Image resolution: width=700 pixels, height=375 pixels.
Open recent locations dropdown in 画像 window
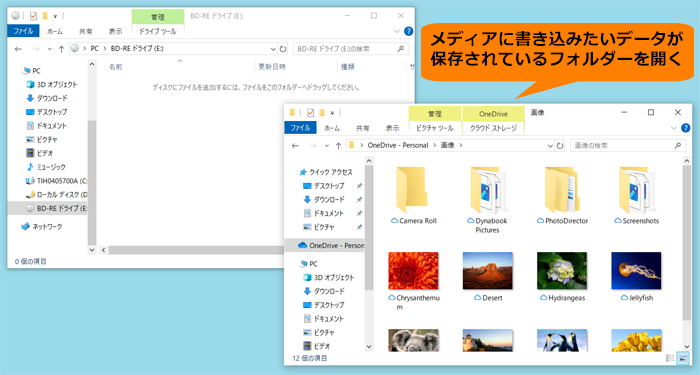pyautogui.click(x=326, y=146)
